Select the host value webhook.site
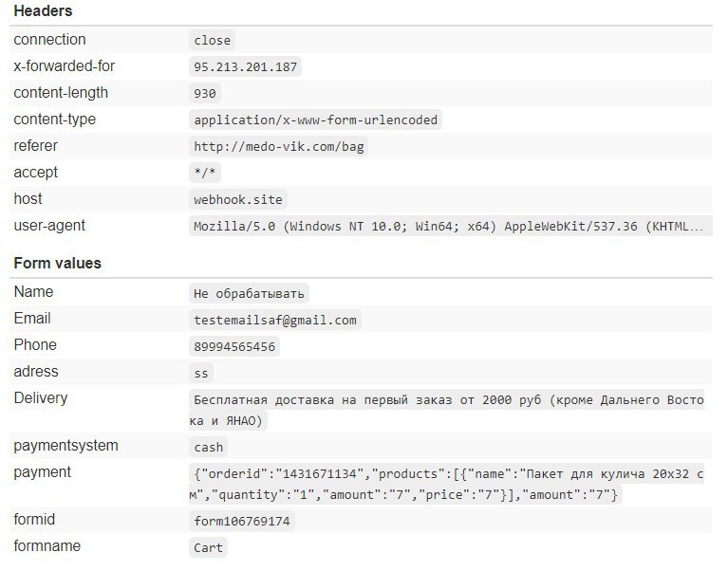This screenshot has height=571, width=728. pyautogui.click(x=237, y=199)
